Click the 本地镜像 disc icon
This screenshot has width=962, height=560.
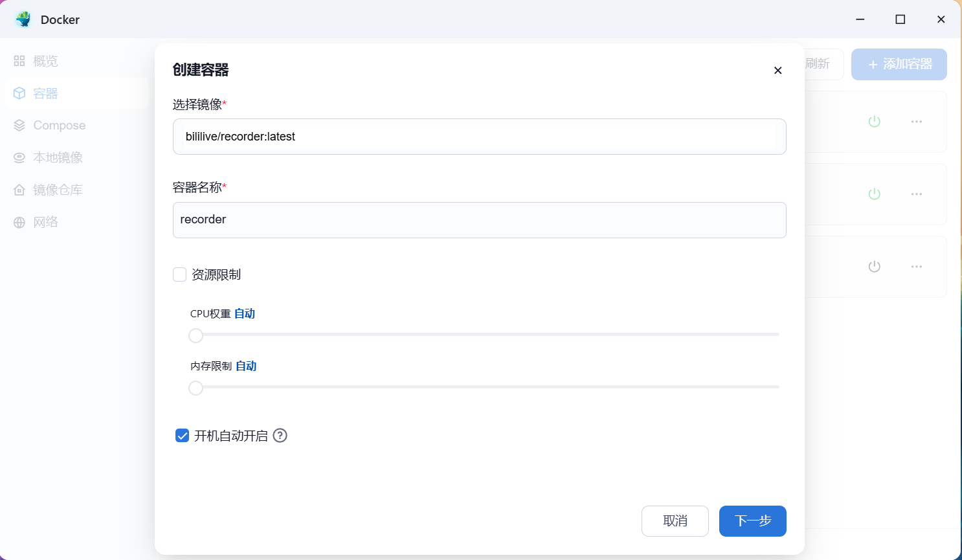point(19,157)
